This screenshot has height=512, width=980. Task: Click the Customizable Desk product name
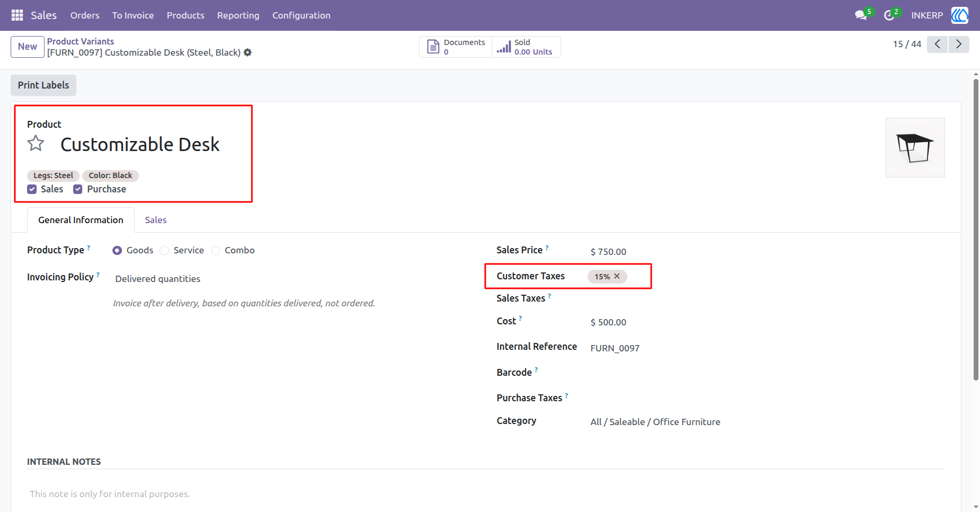[140, 144]
